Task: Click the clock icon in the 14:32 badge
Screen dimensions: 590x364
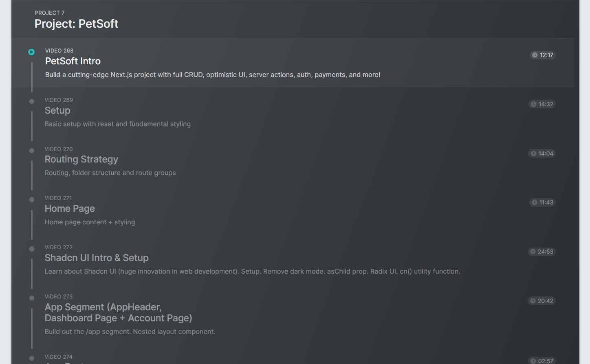Action: coord(534,104)
